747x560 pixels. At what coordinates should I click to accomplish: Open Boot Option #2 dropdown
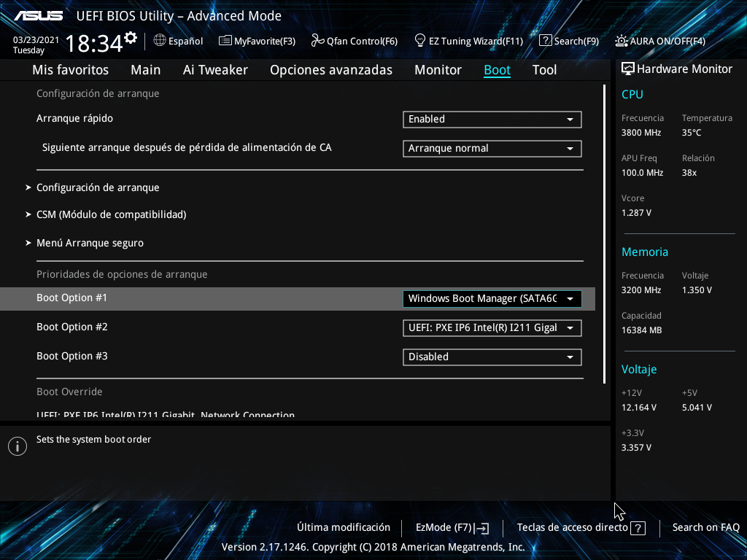492,327
